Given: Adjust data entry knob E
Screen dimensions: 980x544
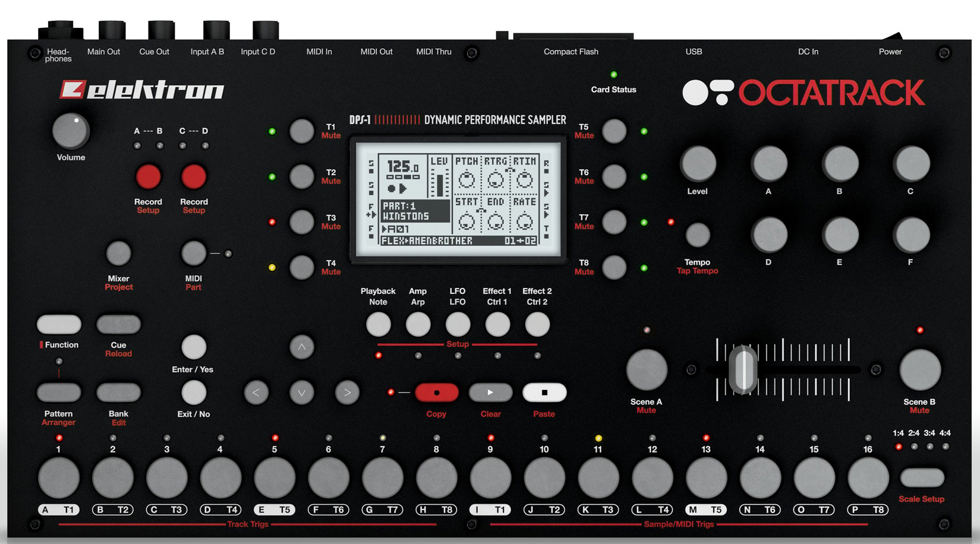Looking at the screenshot, I should (840, 235).
